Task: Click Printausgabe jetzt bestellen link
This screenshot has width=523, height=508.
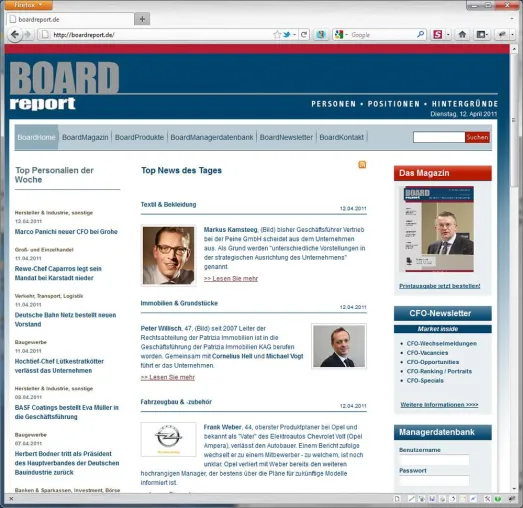Action: pos(440,286)
